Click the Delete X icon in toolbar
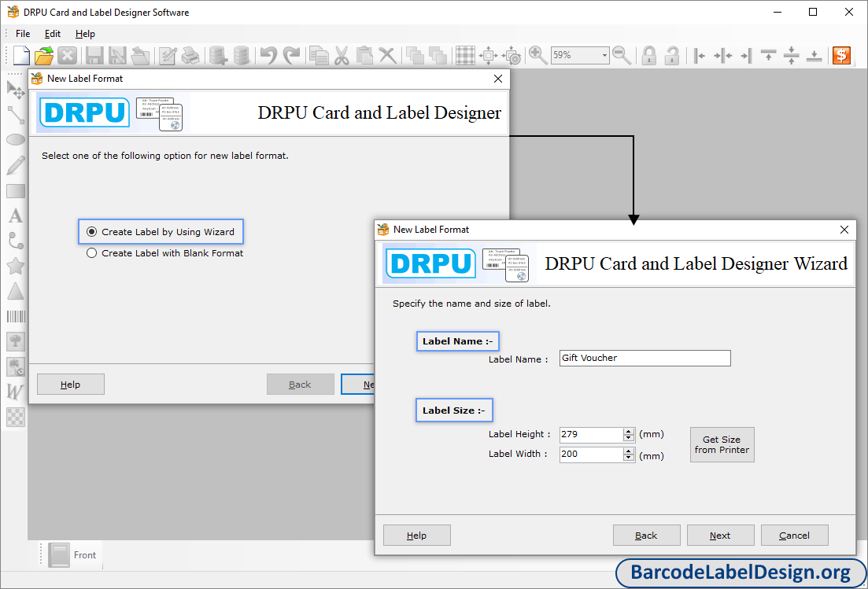The image size is (868, 589). [x=387, y=55]
